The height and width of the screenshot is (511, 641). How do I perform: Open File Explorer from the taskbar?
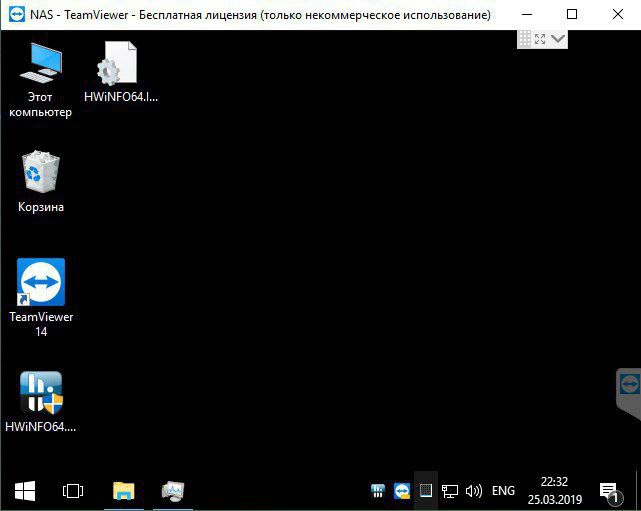(123, 491)
